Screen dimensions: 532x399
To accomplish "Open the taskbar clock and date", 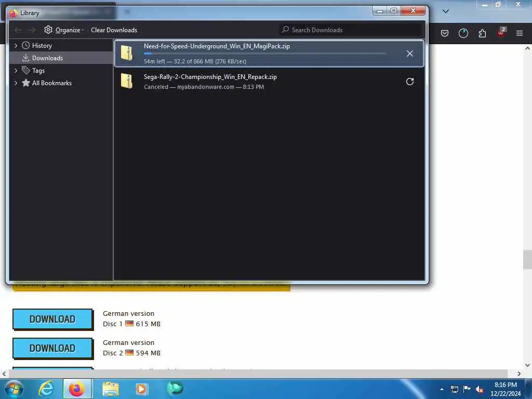I will tap(506, 389).
